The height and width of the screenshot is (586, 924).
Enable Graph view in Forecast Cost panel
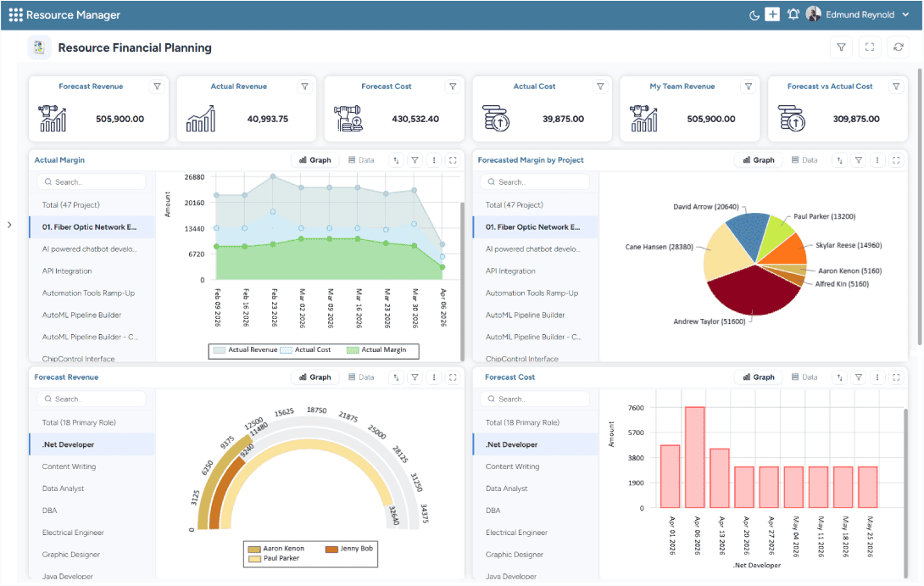(758, 377)
